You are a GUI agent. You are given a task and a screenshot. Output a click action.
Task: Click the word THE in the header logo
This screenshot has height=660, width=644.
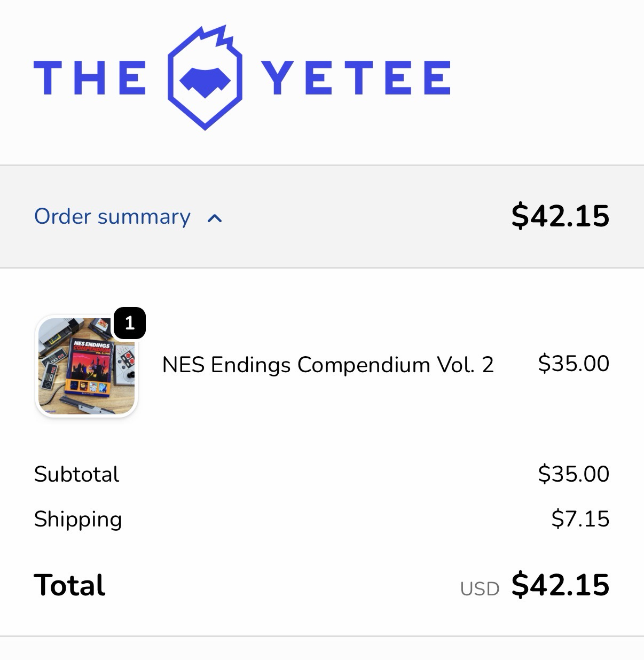(89, 78)
